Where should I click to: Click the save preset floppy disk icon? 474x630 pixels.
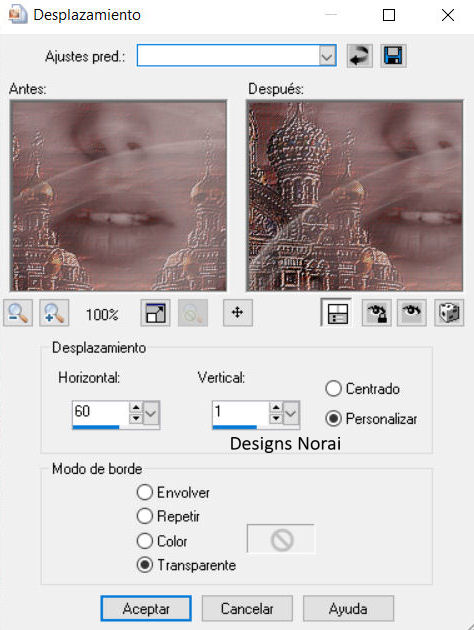[393, 55]
